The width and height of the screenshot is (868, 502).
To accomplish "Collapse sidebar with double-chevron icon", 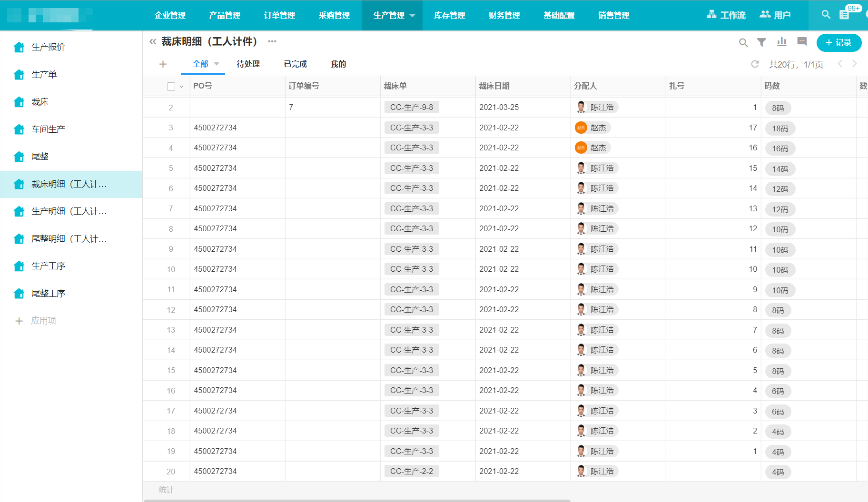I will point(153,42).
